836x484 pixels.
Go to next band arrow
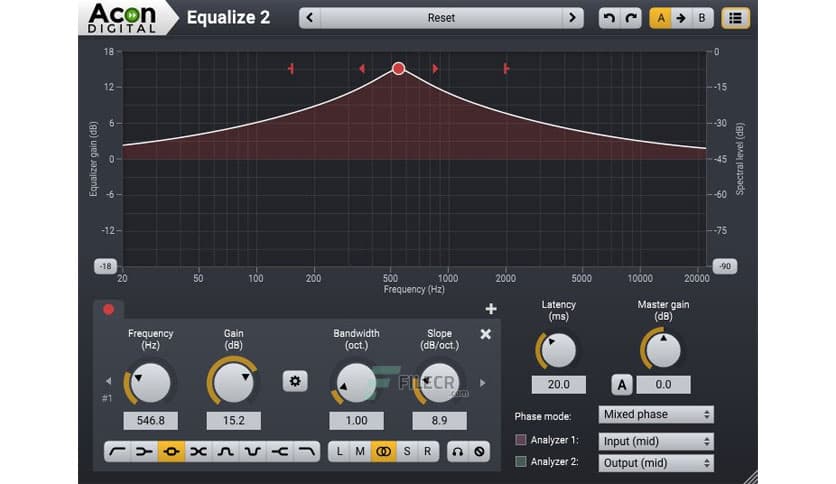[483, 383]
